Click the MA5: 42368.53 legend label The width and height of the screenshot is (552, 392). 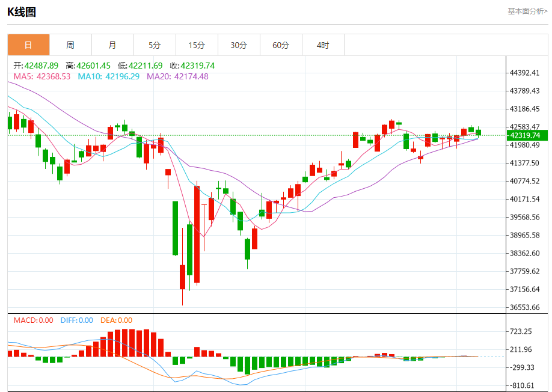(x=42, y=76)
